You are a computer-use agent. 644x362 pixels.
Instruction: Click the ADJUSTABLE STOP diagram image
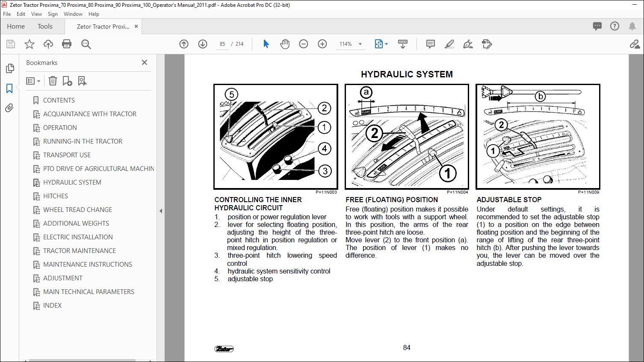538,137
